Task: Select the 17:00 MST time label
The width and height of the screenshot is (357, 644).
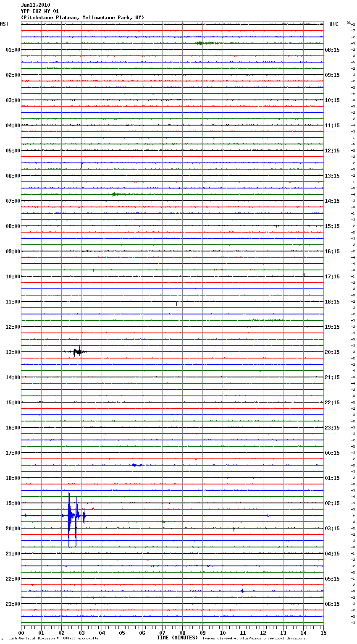Action: coord(13,453)
